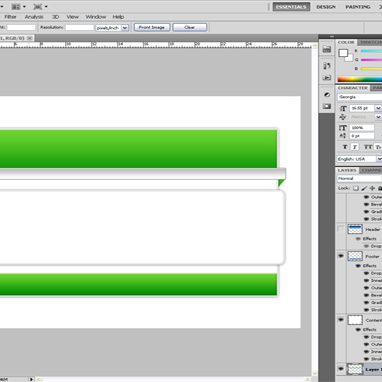This screenshot has height=382, width=382.
Task: Open the History panel icon in the dock
Action: 327,66
